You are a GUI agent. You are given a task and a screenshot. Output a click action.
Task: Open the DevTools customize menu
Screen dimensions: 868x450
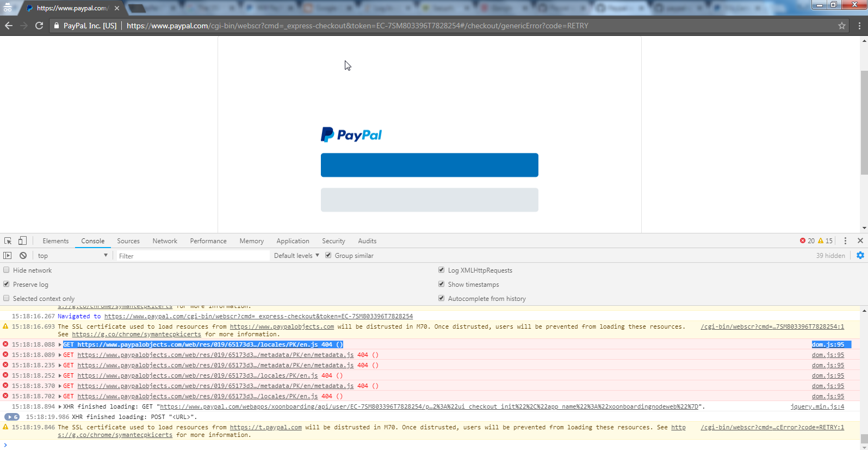tap(845, 241)
